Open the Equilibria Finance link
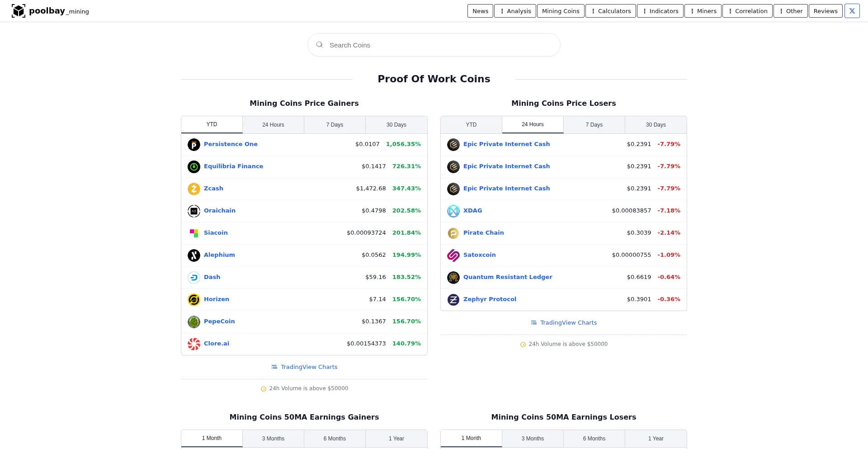The image size is (868, 449). (233, 166)
